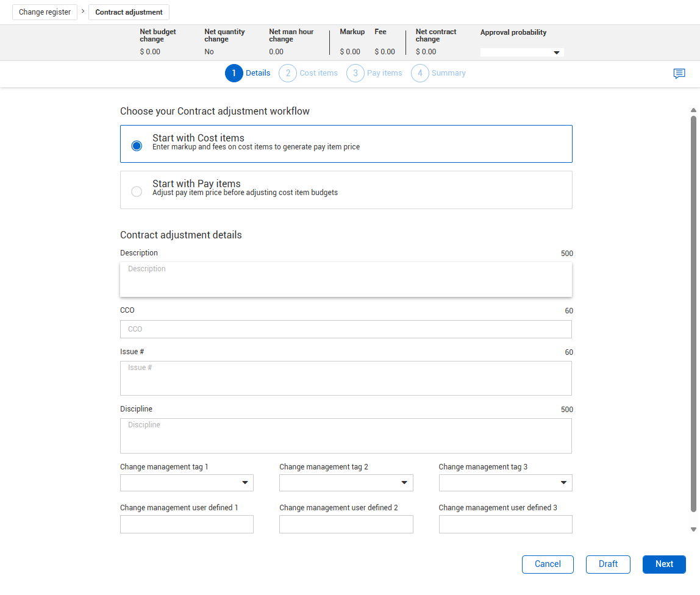Viewport: 700px width, 595px height.
Task: Select Start with Cost items option
Action: tap(137, 146)
